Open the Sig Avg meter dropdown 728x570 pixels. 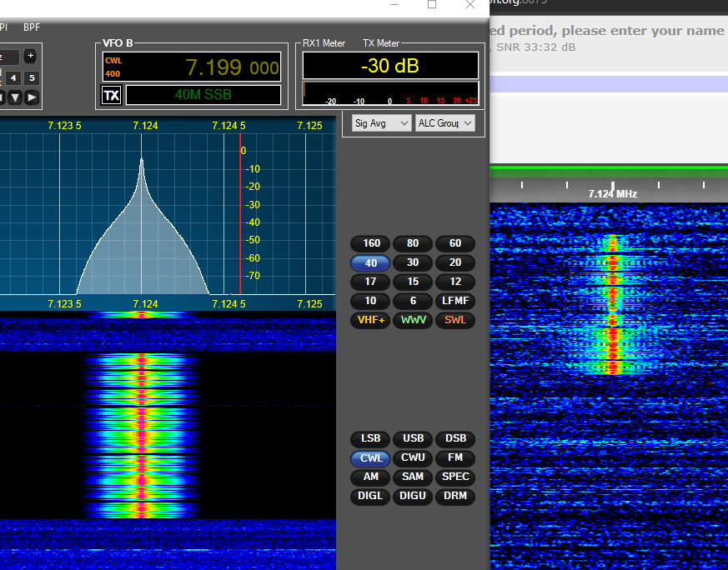coord(382,123)
